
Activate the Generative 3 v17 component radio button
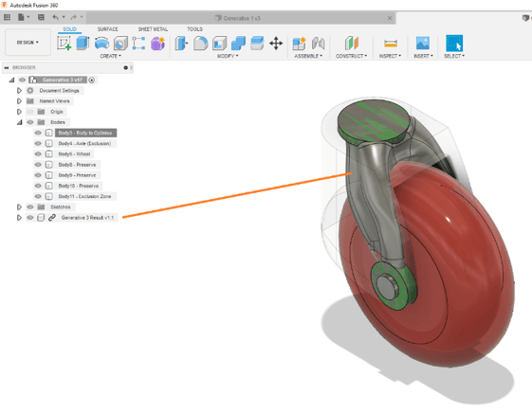tap(92, 80)
